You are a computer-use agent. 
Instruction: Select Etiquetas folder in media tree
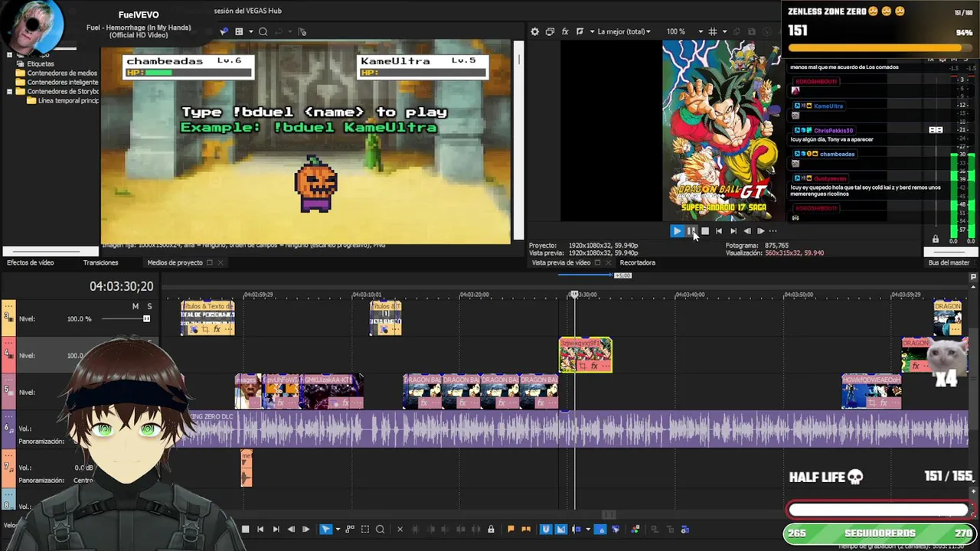(35, 64)
